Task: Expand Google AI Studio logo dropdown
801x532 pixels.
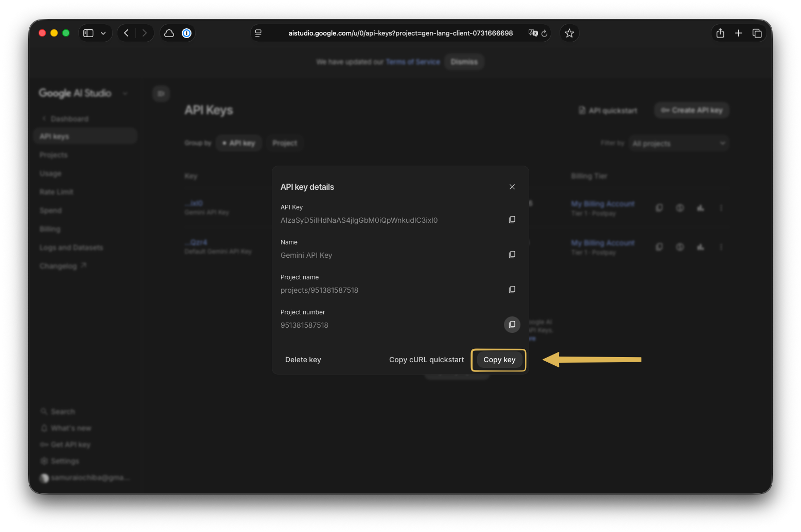Action: tap(125, 93)
